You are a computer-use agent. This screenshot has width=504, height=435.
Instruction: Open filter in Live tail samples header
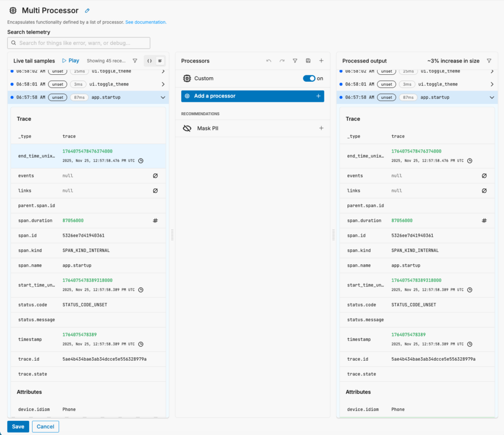pyautogui.click(x=135, y=61)
